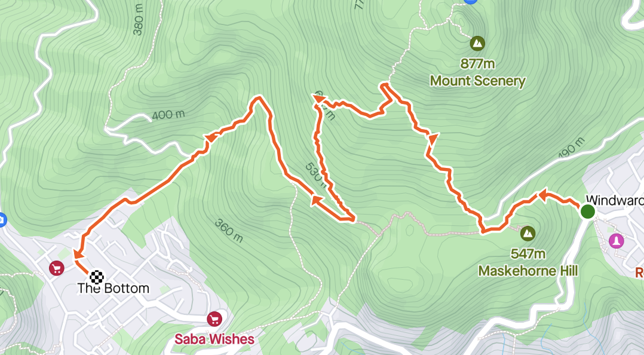The width and height of the screenshot is (644, 355).
Task: Click The Bottom town label
Action: pyautogui.click(x=114, y=289)
